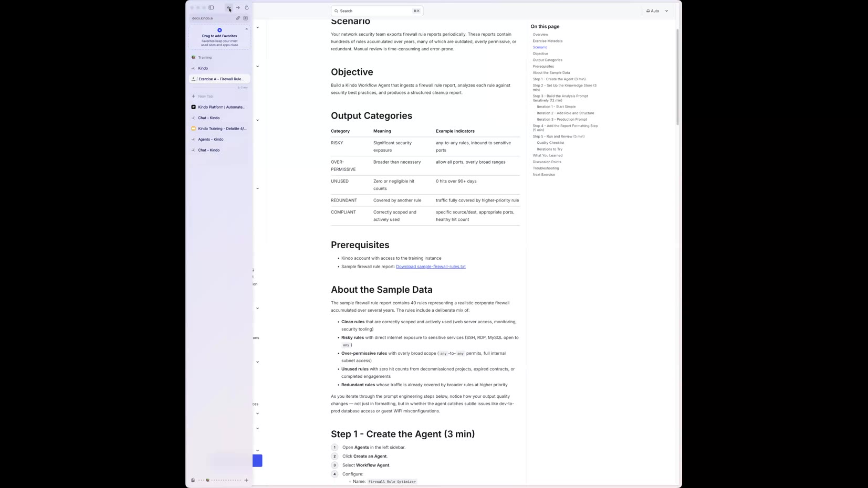Copy page link using the link icon
868x488 pixels.
238,18
